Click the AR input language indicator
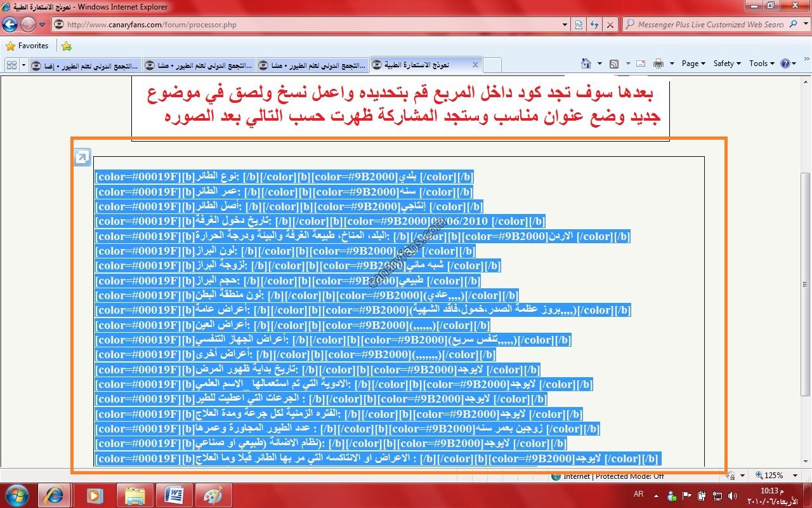The image size is (812, 508). pos(638,495)
